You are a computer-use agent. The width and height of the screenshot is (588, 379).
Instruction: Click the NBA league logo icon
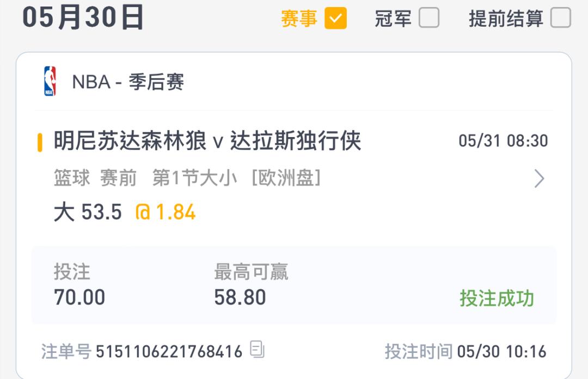pos(50,81)
